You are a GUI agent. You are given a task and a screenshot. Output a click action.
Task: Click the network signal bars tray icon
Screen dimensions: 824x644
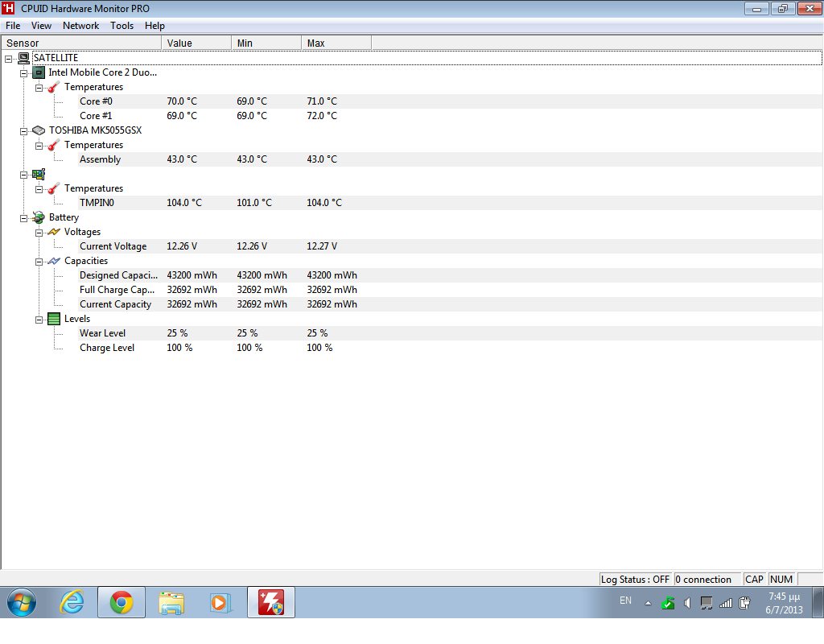pyautogui.click(x=726, y=603)
